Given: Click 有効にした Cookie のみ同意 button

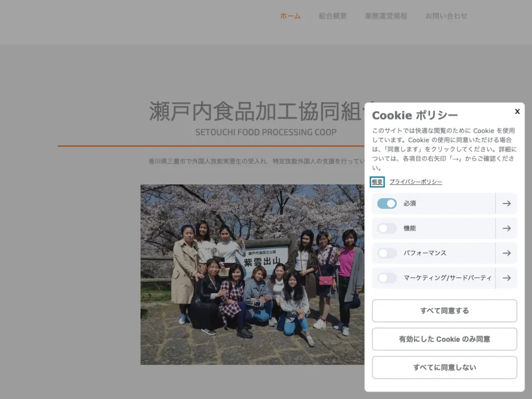Looking at the screenshot, I should click(x=445, y=339).
